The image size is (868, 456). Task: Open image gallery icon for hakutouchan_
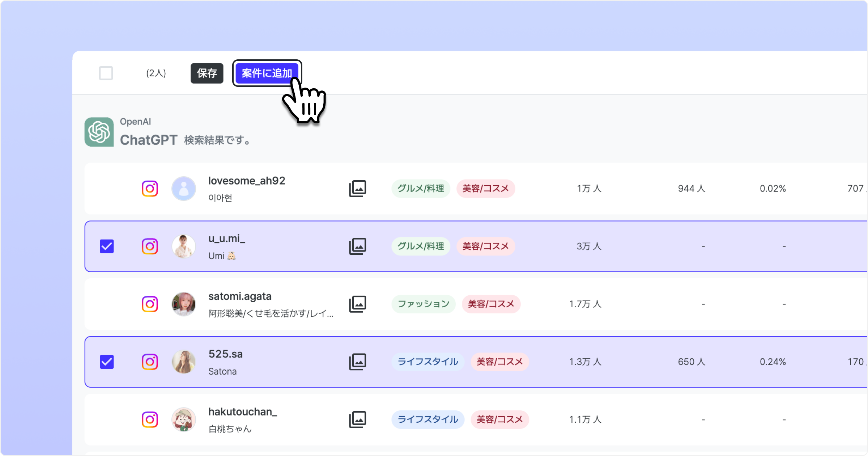pos(357,419)
